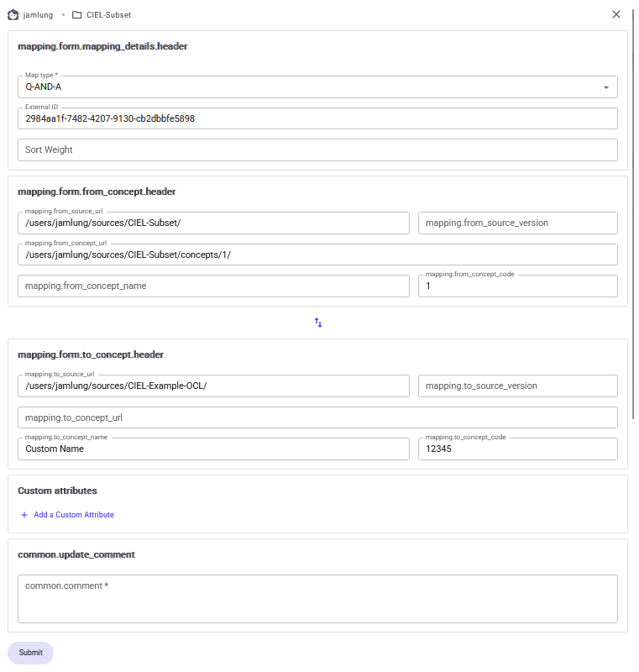Click the CIEL-Subset folder icon
This screenshot has height=672, width=639.
(x=77, y=15)
